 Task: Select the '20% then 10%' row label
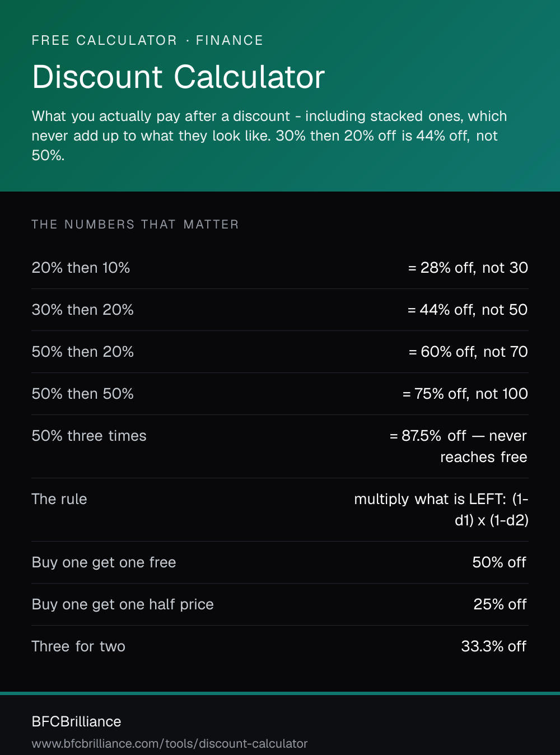coord(81,268)
